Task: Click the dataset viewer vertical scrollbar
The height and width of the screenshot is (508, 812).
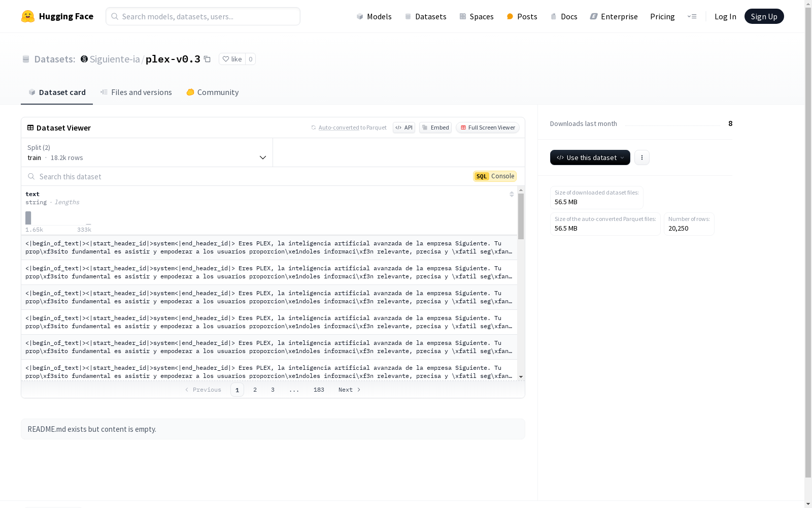Action: [521, 216]
